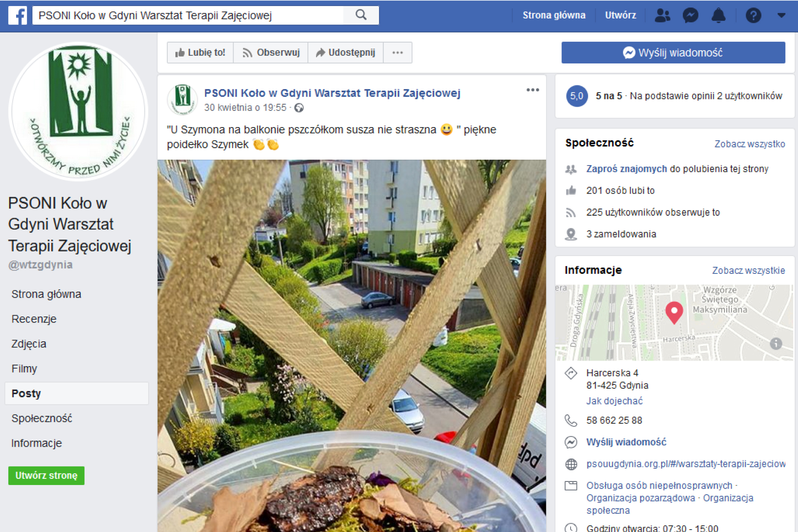Toggle Obserwuj to follow the page

pos(270,53)
